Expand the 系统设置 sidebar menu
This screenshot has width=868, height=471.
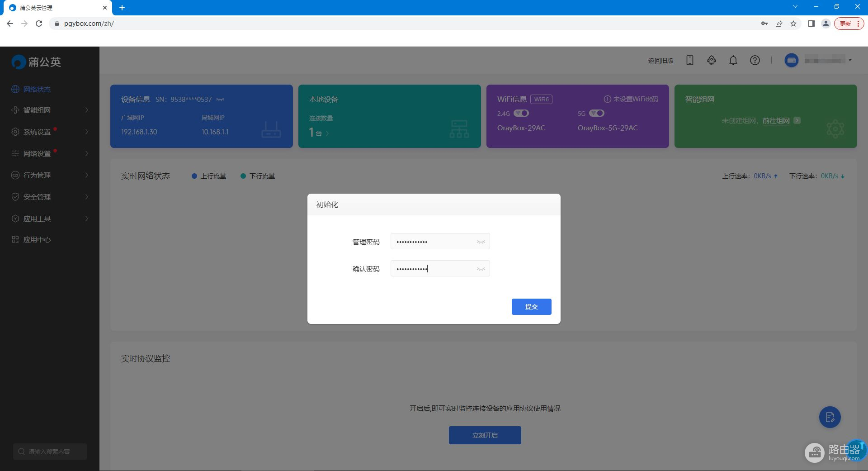tap(50, 132)
